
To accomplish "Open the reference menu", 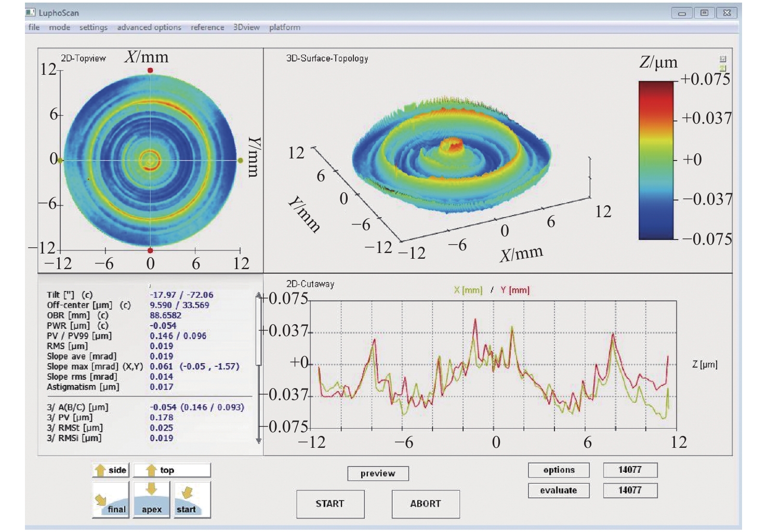I will (207, 28).
